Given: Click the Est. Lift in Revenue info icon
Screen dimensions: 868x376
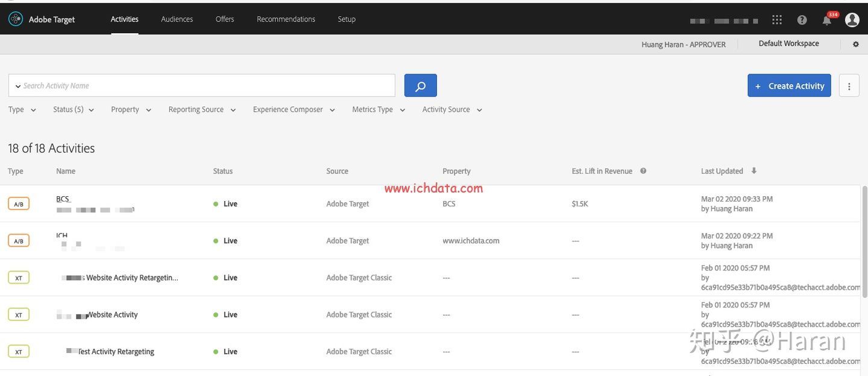Looking at the screenshot, I should [643, 171].
